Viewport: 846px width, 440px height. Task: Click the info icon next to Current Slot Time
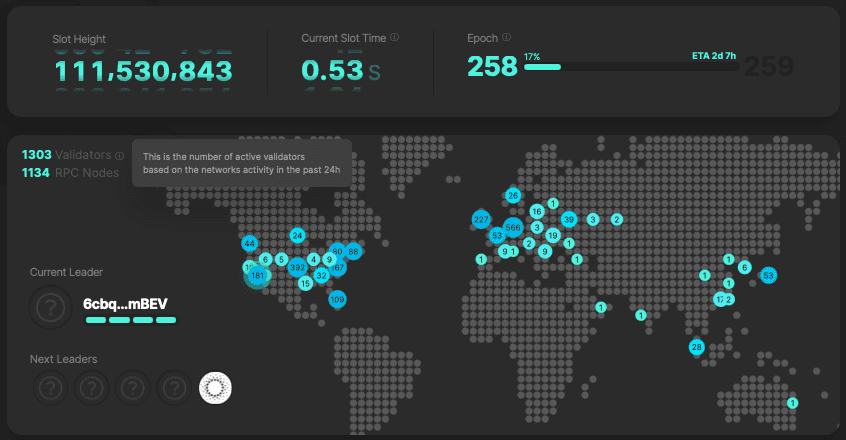click(395, 38)
